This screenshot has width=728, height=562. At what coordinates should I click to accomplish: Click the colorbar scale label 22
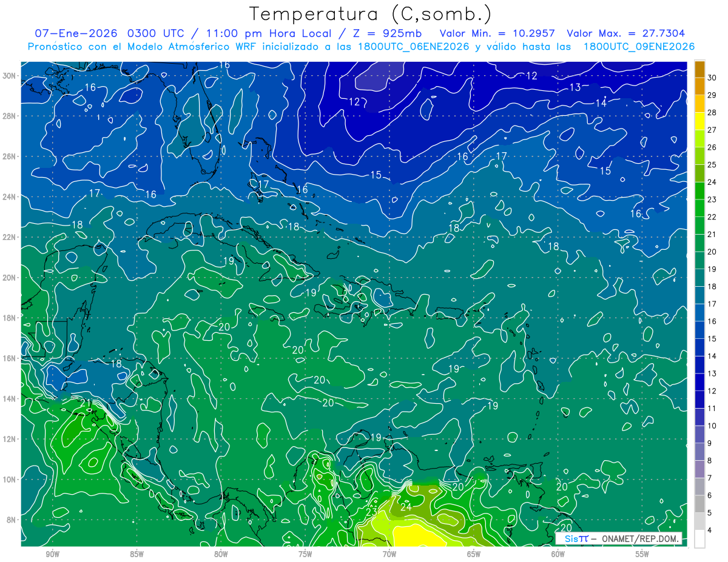(x=712, y=217)
